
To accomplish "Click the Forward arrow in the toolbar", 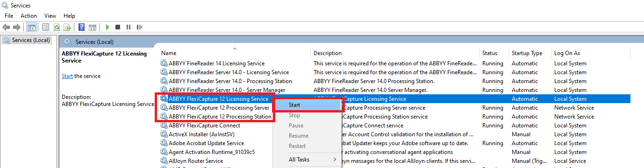I will 17,28.
